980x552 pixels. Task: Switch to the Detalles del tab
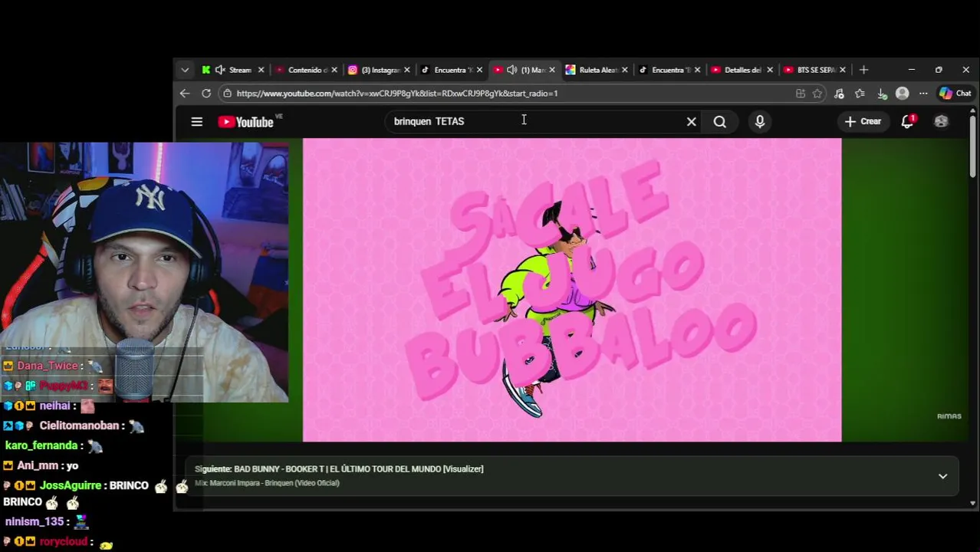(740, 70)
